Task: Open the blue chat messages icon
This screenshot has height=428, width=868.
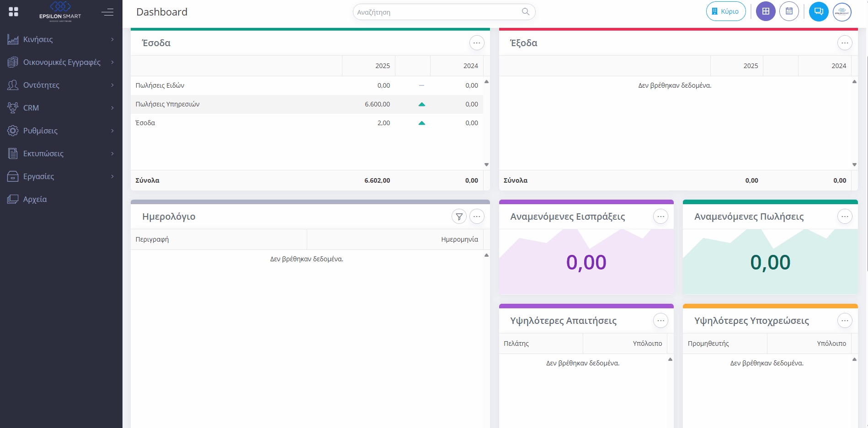Action: click(x=819, y=11)
